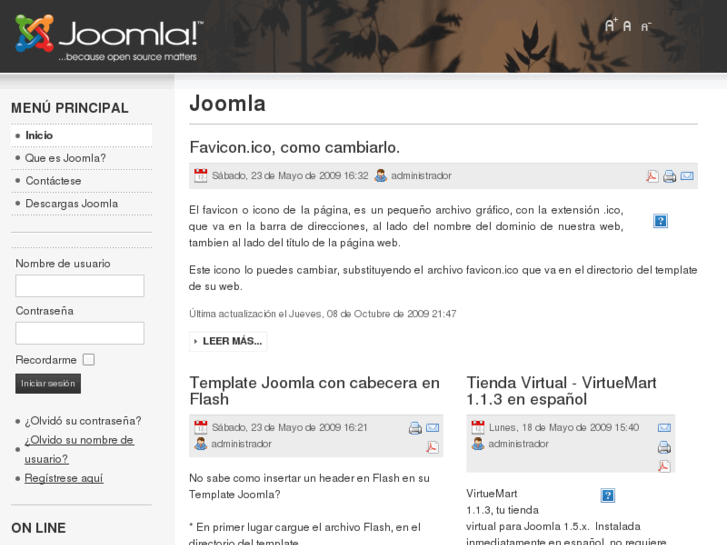
Task: Email the Tienda Virtual VirtueMart article
Action: [664, 427]
